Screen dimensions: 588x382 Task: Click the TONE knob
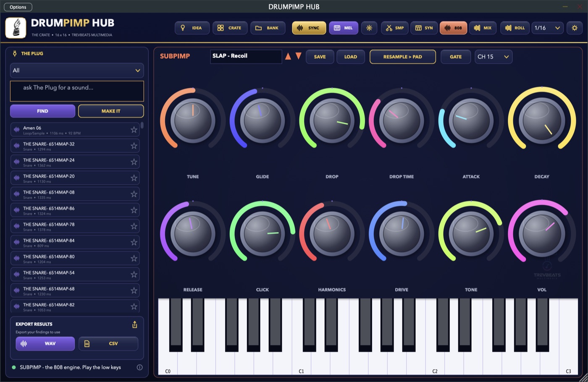click(471, 234)
